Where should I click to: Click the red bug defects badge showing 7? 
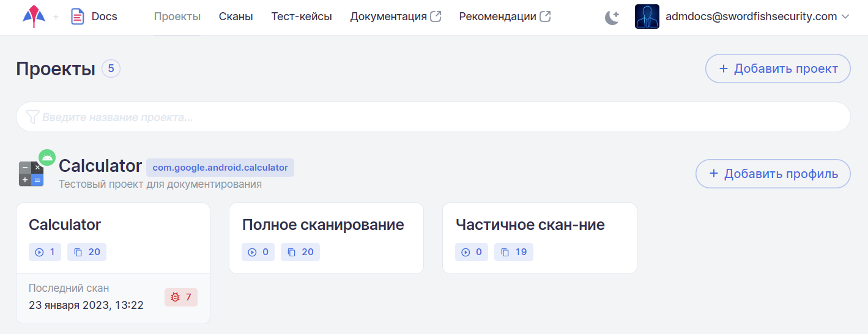pos(181,297)
